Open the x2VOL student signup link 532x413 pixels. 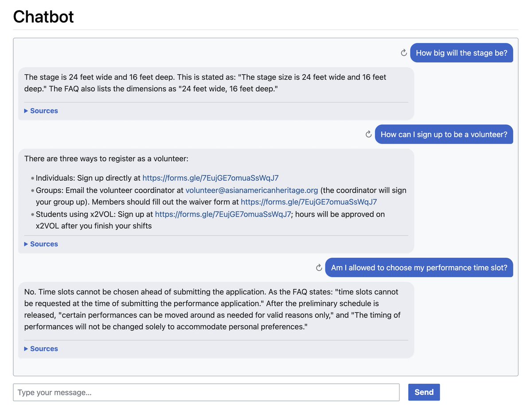(223, 214)
